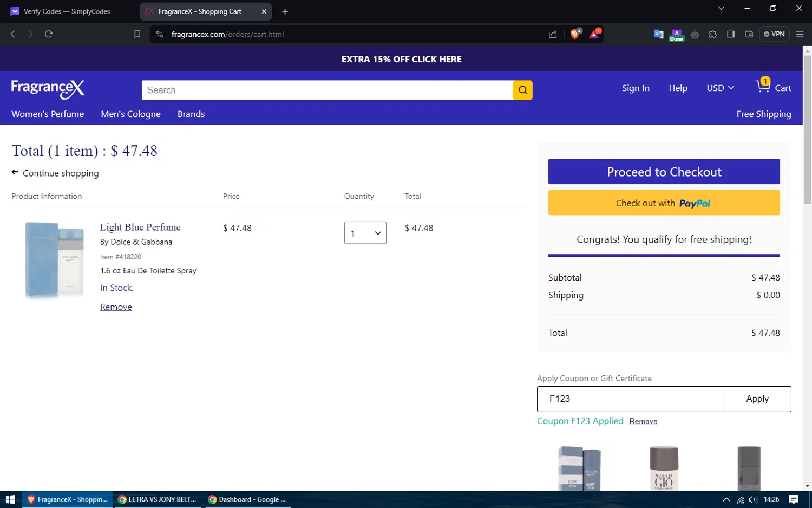Toggle the Brave VPN button
The width and height of the screenshot is (812, 508).
[x=775, y=34]
